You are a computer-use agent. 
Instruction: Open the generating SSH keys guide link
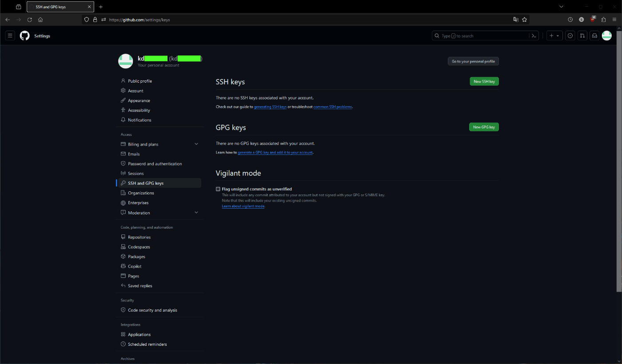tap(270, 107)
